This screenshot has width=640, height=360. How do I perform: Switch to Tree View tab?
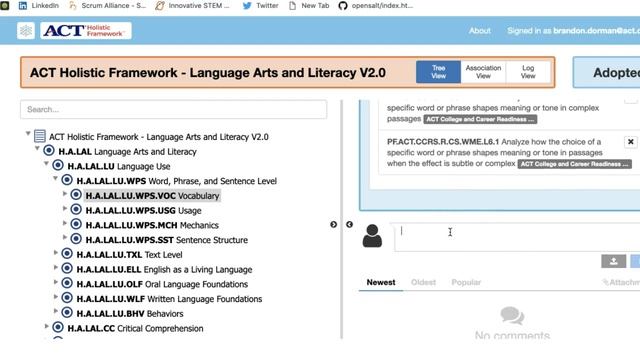coord(438,72)
